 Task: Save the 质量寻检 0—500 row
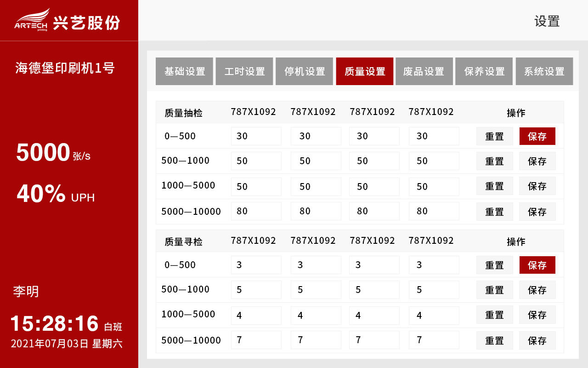click(x=537, y=265)
